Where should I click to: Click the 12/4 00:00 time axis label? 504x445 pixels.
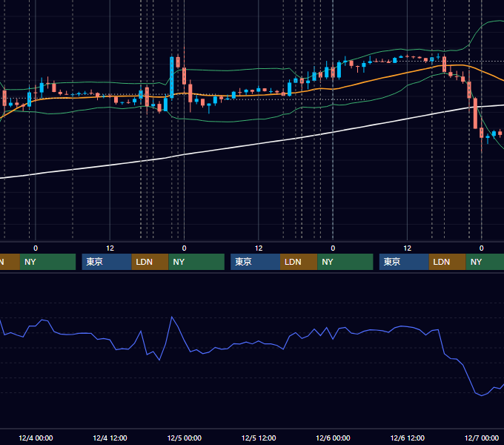pos(36,438)
